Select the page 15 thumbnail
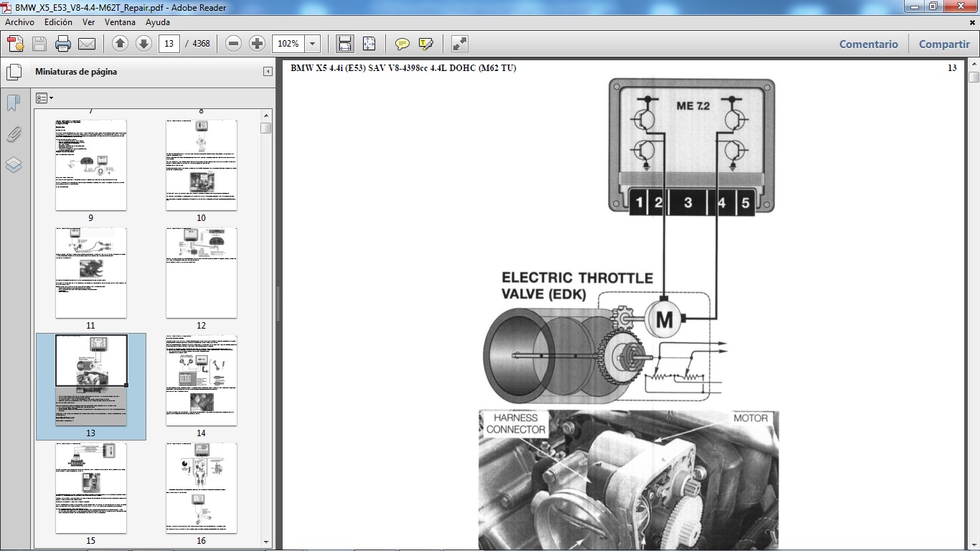The width and height of the screenshot is (980, 551). point(91,489)
